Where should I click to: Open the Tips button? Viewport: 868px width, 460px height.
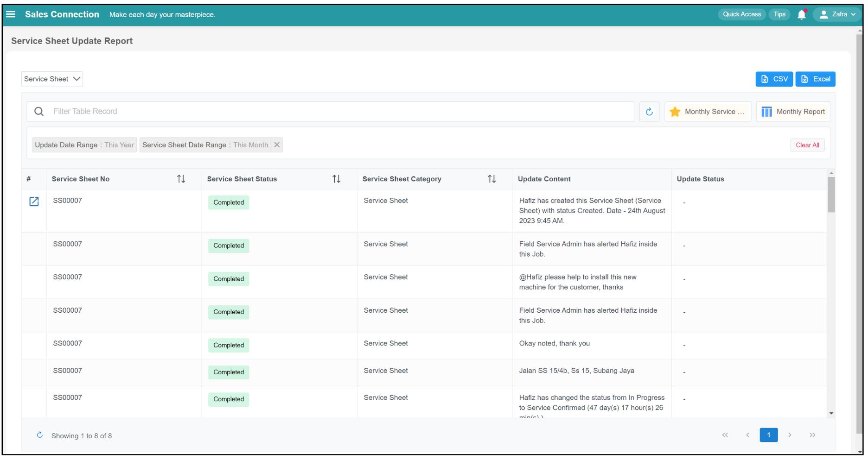779,14
